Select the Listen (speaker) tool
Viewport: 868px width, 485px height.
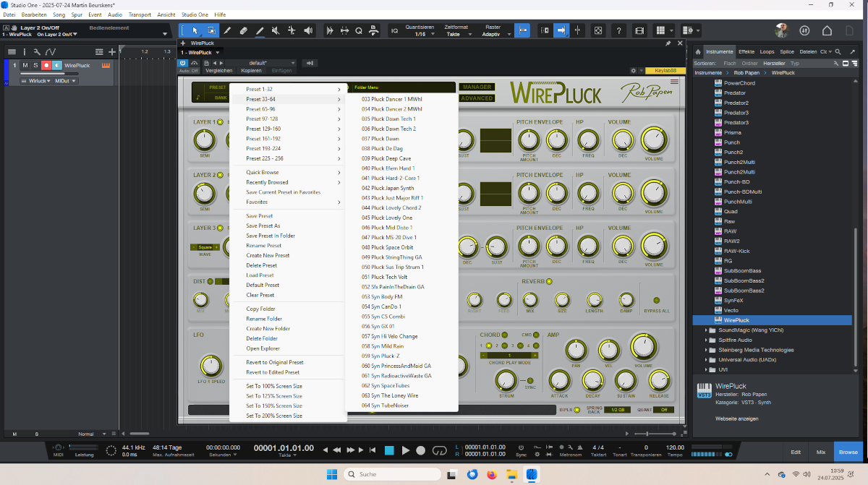pyautogui.click(x=309, y=30)
